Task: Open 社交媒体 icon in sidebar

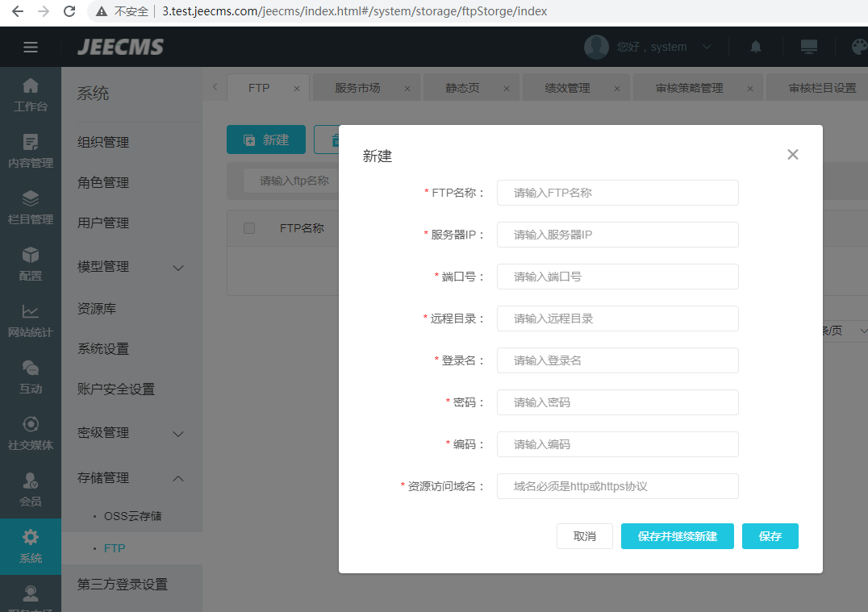Action: coord(31,433)
